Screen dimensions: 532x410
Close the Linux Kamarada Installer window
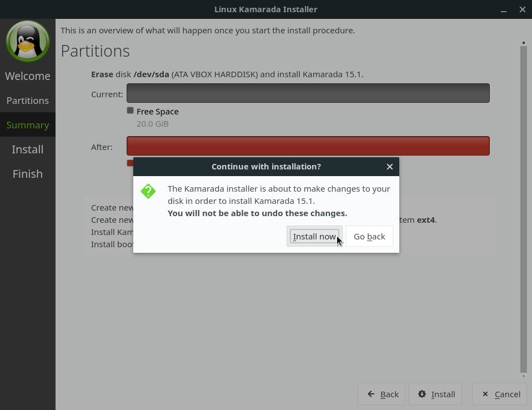click(522, 9)
